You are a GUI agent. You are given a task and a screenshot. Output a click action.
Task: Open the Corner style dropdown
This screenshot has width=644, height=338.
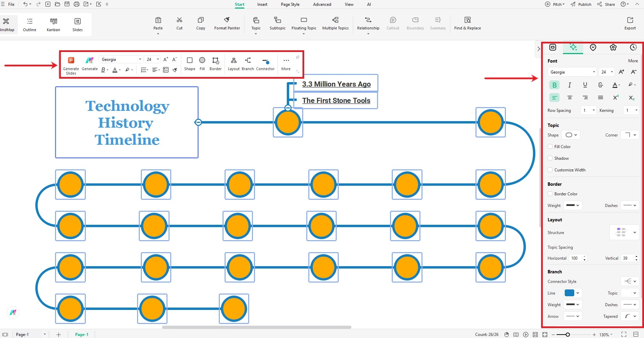(630, 135)
